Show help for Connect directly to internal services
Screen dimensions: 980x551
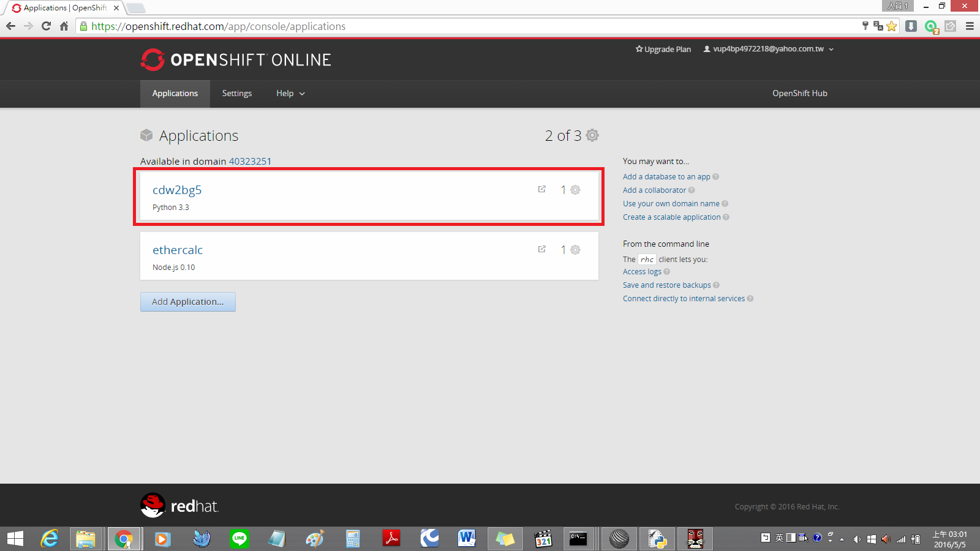(x=750, y=299)
